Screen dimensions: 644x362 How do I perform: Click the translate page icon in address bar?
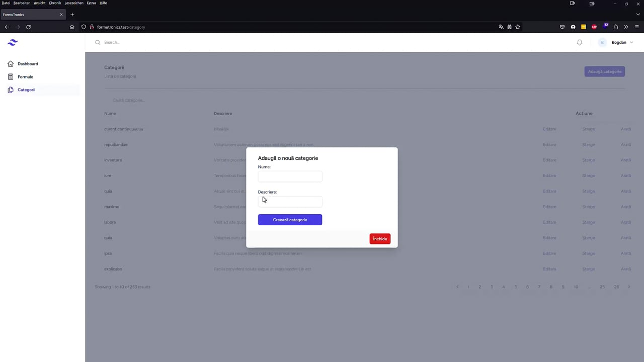501,27
